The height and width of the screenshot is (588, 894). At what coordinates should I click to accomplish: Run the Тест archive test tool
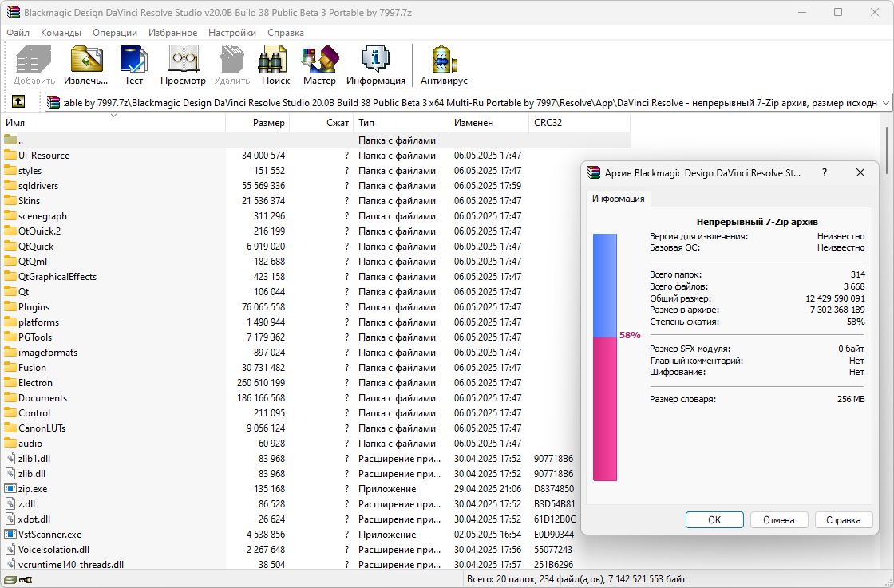133,65
